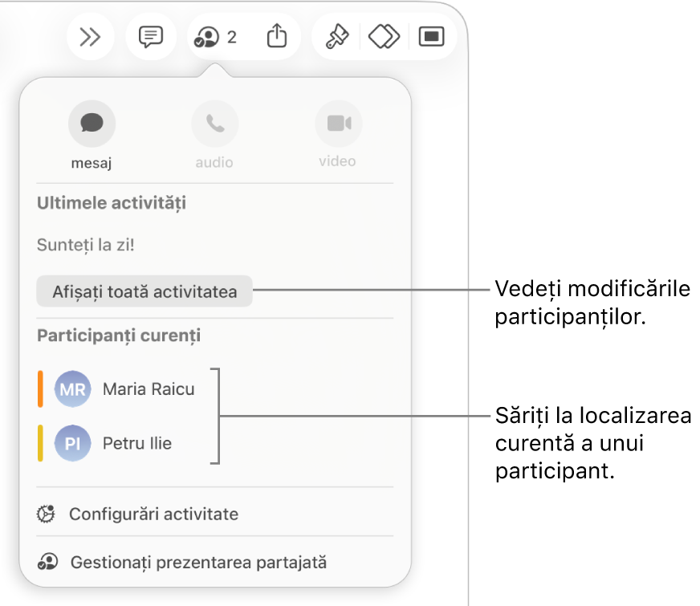The image size is (700, 606).
Task: Open the Animate diamond icon
Action: [384, 37]
